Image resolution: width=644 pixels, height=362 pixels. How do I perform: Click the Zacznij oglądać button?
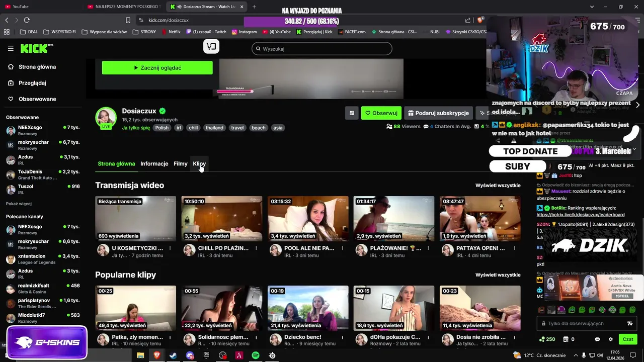[x=157, y=68]
